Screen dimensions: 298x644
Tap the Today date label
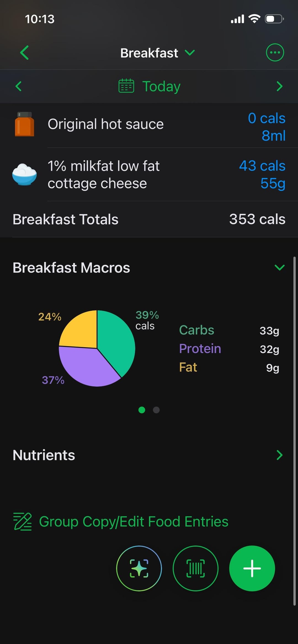161,86
